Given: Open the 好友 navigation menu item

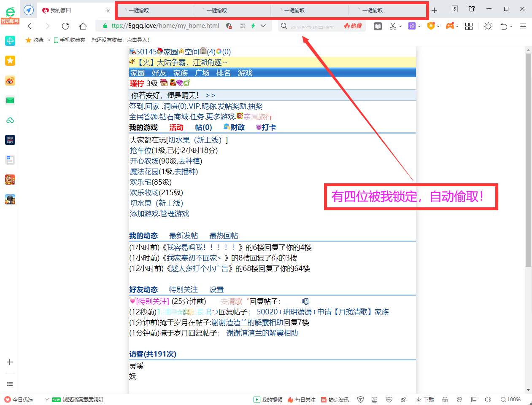Looking at the screenshot, I should [159, 73].
